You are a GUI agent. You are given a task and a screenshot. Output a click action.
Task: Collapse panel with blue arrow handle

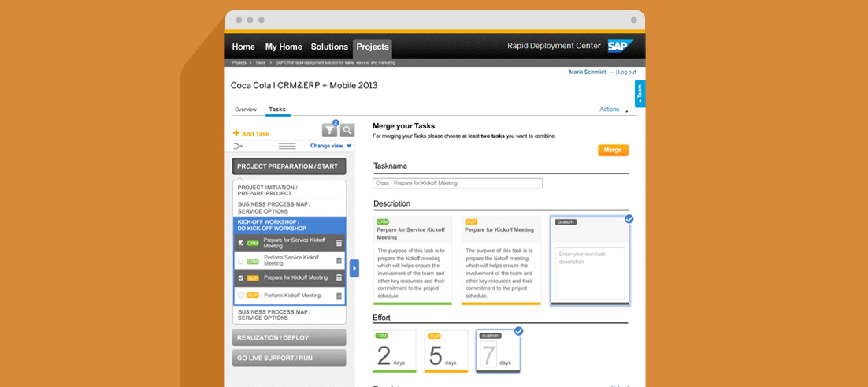354,269
